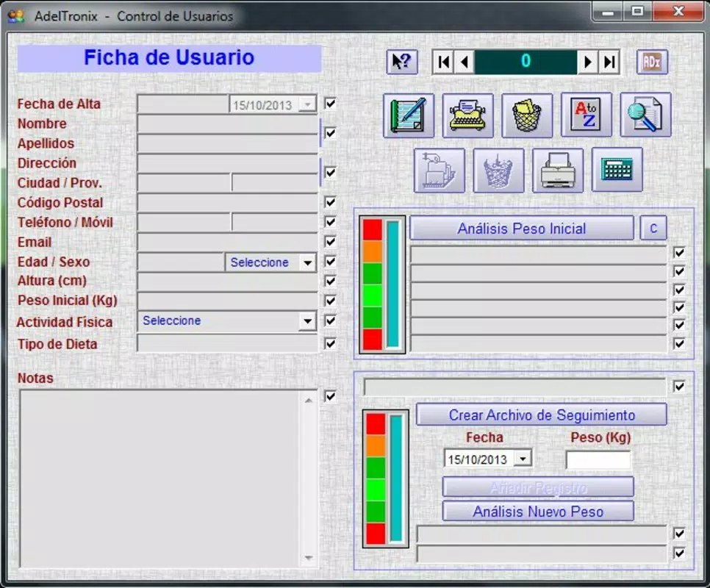Toggle checkbox right of field above Crear Archivo
Screen dimensions: 710x588
[679, 386]
